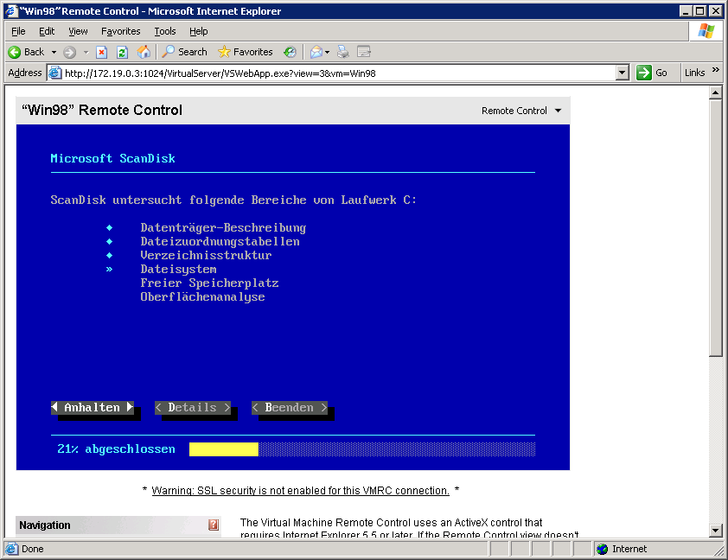The image size is (728, 560).
Task: Click the History toolbar icon
Action: (291, 52)
